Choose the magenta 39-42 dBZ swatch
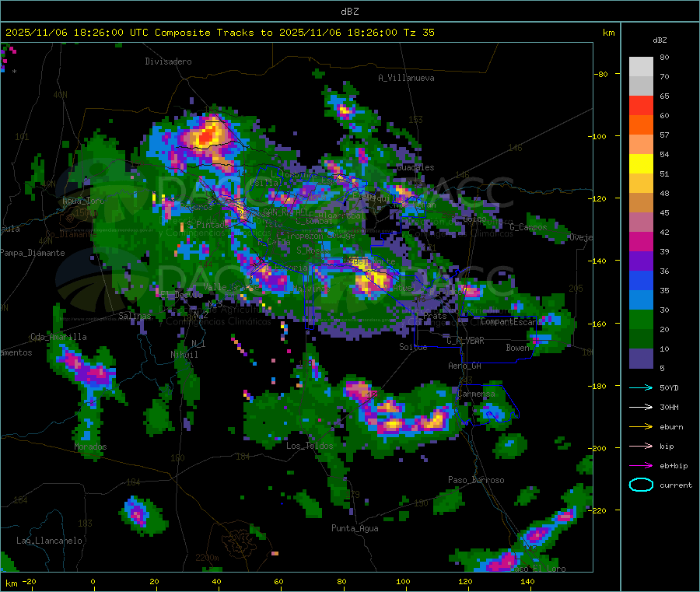700x592 pixels. pos(641,241)
